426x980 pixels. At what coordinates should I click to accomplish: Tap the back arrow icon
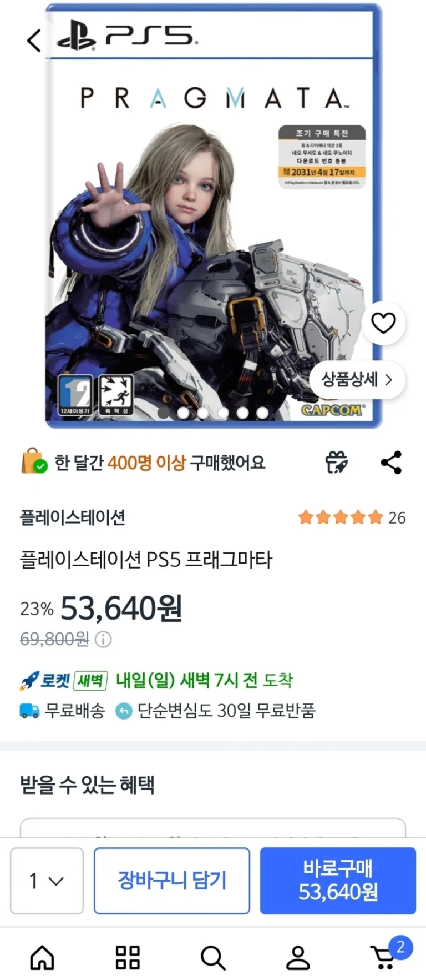[x=34, y=40]
